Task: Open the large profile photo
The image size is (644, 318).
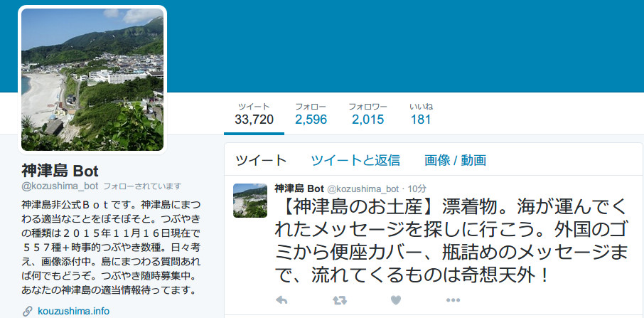Action: click(x=92, y=80)
